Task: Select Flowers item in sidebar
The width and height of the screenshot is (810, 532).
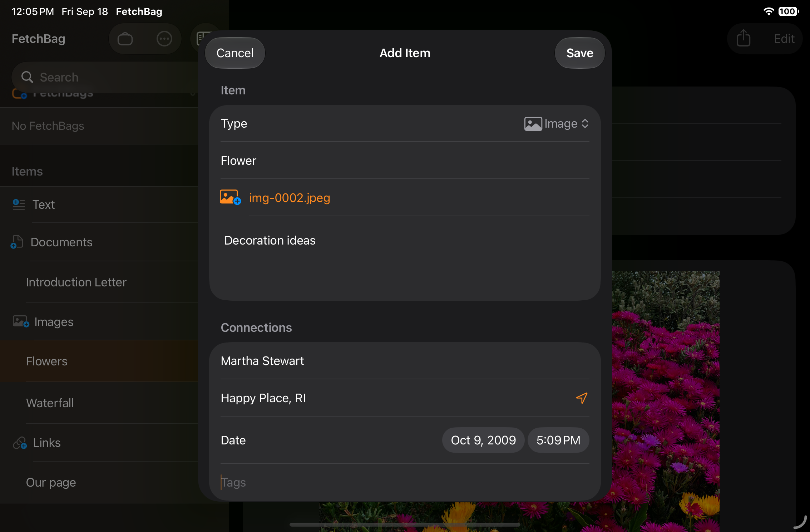Action: coord(99,361)
